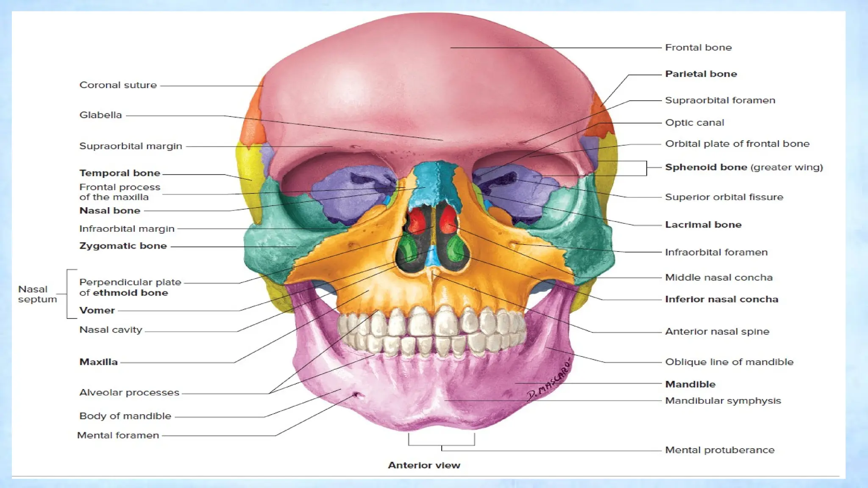This screenshot has height=488, width=868.
Task: Click the 'Mental foramen' label
Action: 118,435
